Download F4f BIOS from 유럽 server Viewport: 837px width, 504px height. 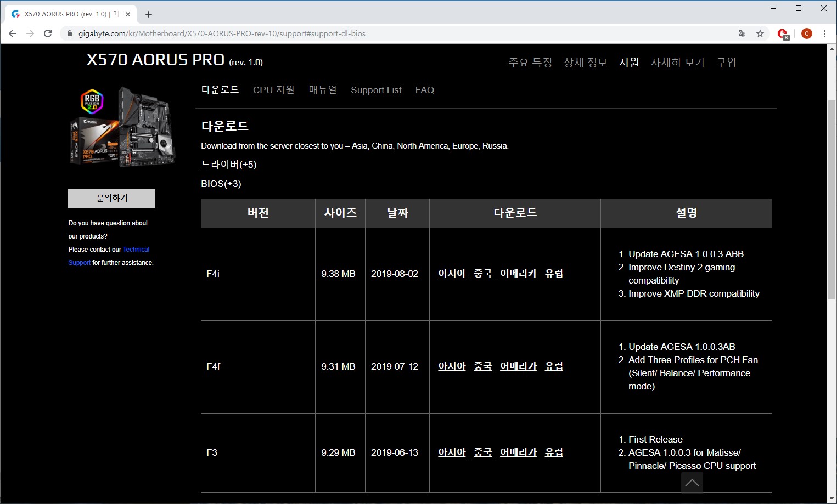click(554, 366)
